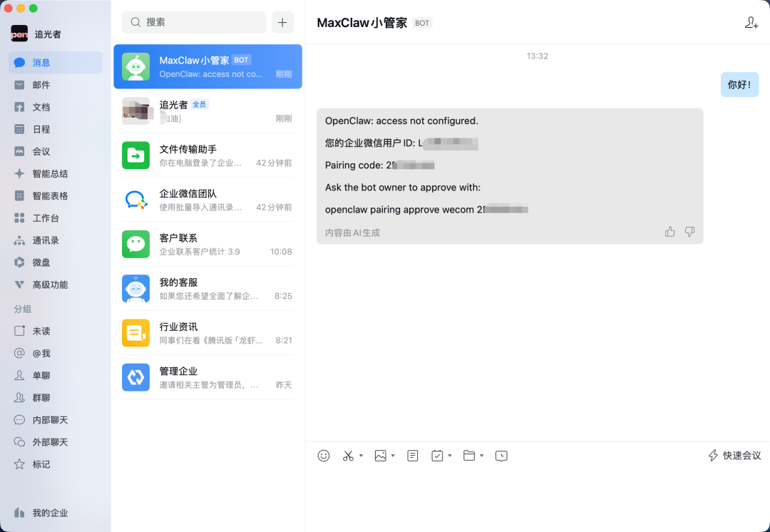Click the add-member icon in the chat header
Viewport: 770px width, 532px height.
click(x=751, y=22)
